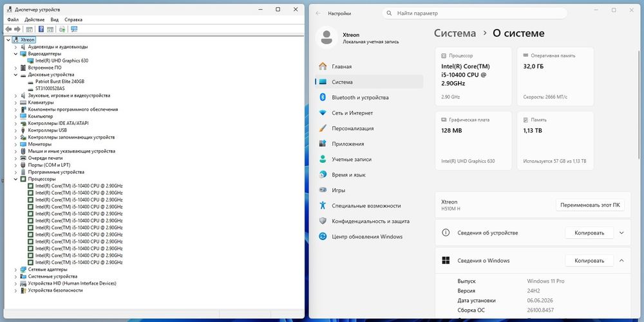644x322 pixels.
Task: Click the forward arrow in Device Manager toolbar
Action: click(17, 29)
